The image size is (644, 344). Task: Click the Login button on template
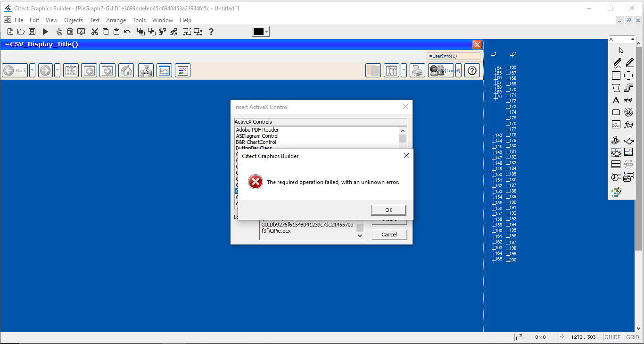(x=441, y=70)
